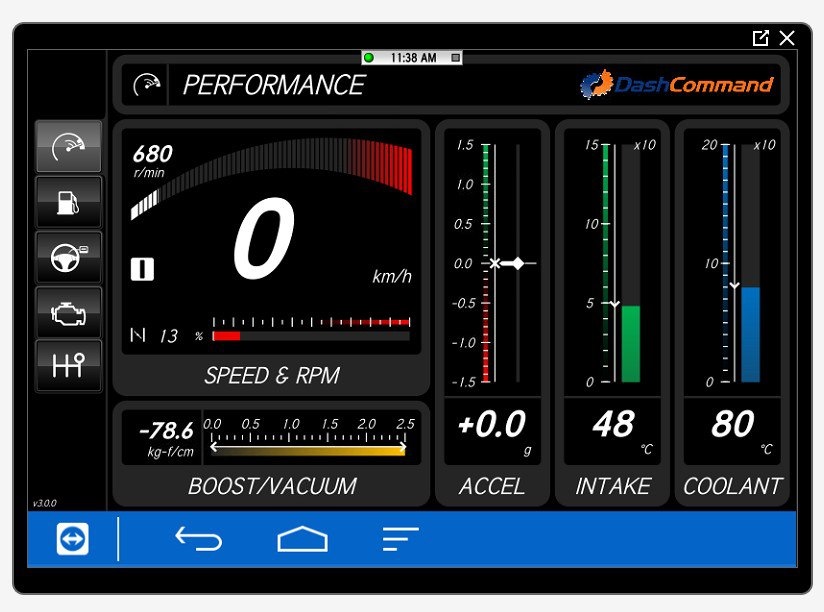This screenshot has width=824, height=612.
Task: Select the Skid Pad steering wheel icon
Action: coord(68,257)
